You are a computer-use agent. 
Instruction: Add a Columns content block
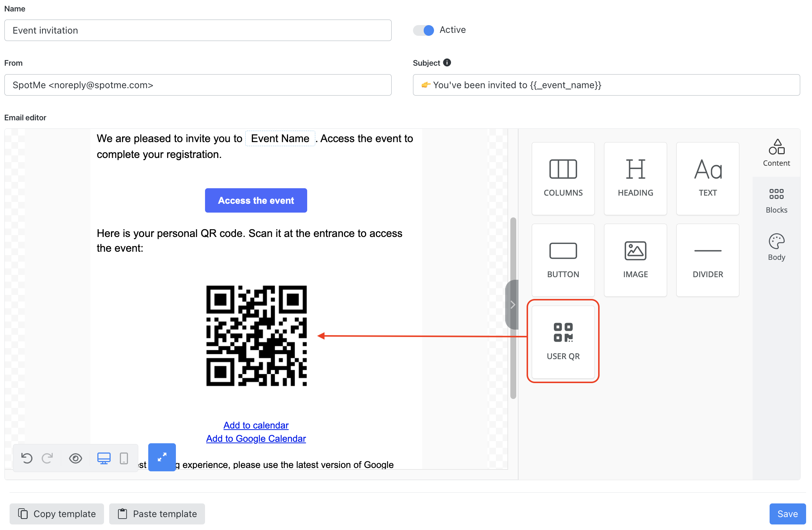click(563, 178)
